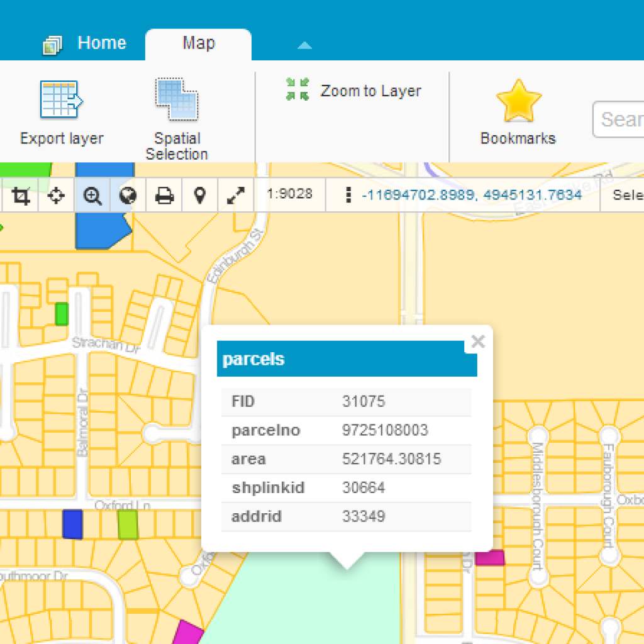Select addrid value 33349

(364, 516)
